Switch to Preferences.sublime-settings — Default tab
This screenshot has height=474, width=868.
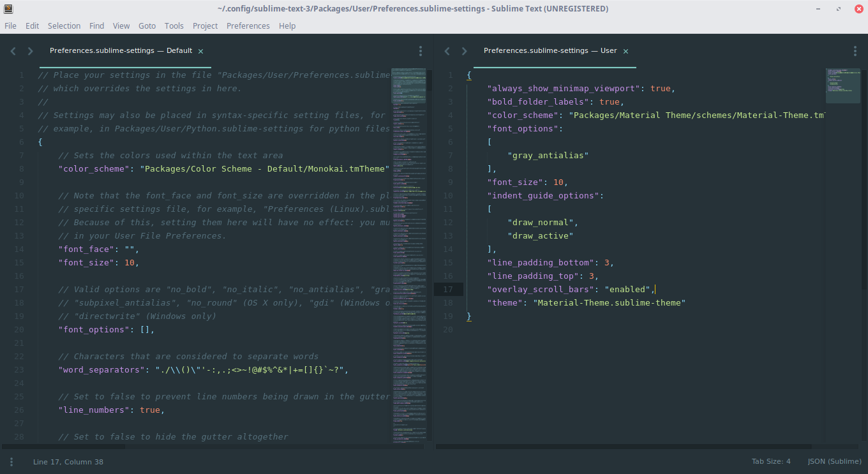(121, 50)
